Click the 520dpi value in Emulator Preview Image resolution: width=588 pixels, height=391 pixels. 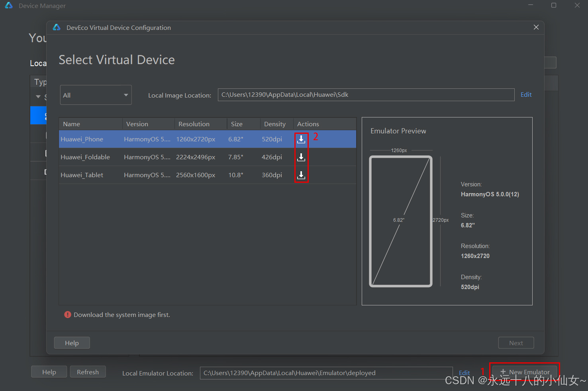(470, 287)
